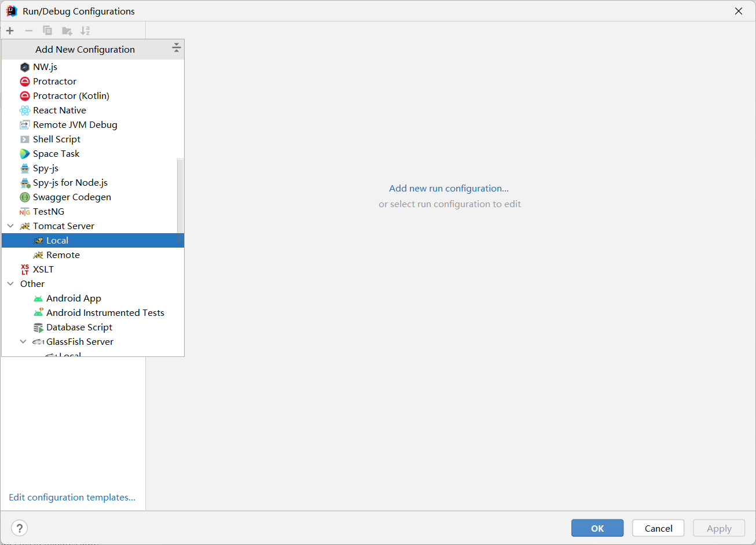Screen dimensions: 756x545
Task: Select the Swagger Codegen entry
Action: pos(93,197)
